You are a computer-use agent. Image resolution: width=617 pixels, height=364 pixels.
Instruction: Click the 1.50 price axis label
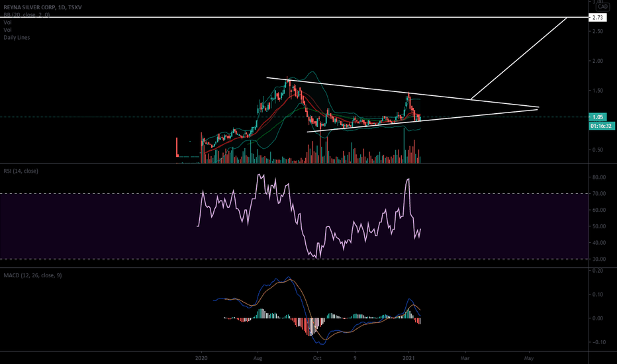[x=597, y=91]
